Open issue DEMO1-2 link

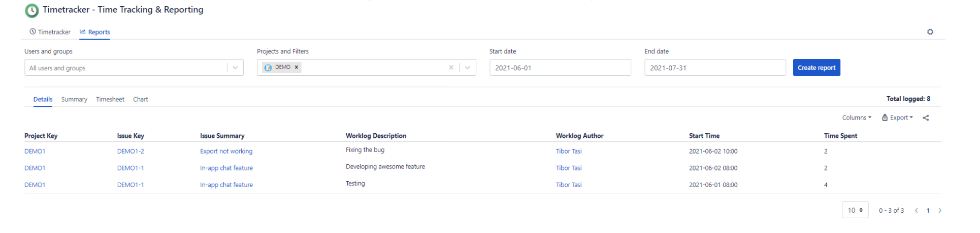pyautogui.click(x=130, y=151)
